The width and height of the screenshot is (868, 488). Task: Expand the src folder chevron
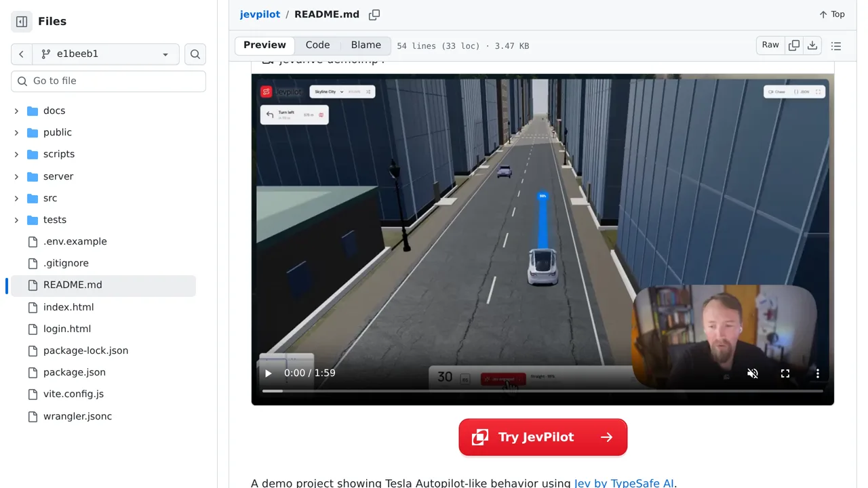[16, 198]
